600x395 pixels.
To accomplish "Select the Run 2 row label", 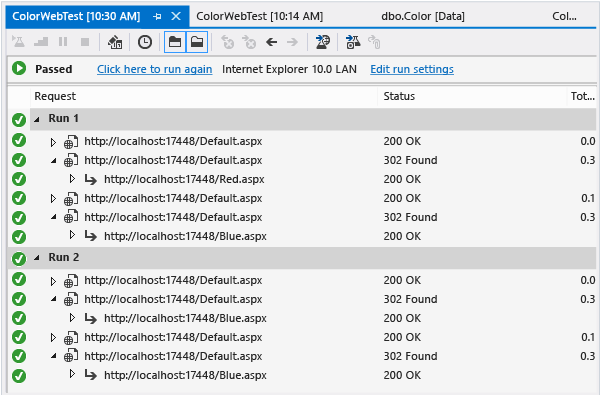I will coord(64,257).
